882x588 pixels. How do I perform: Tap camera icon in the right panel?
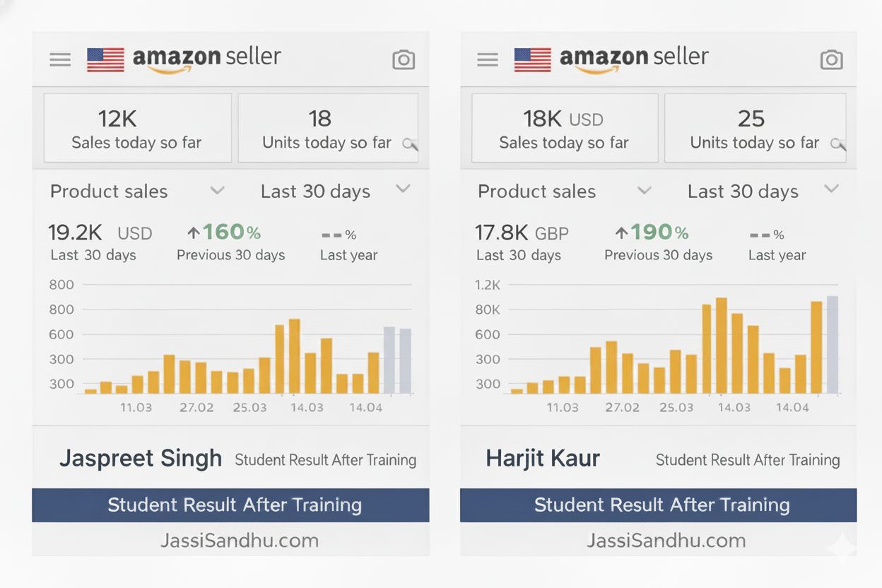pos(831,60)
